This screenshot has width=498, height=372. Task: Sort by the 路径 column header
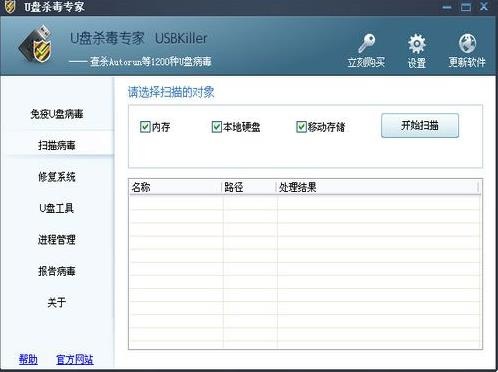coord(249,187)
